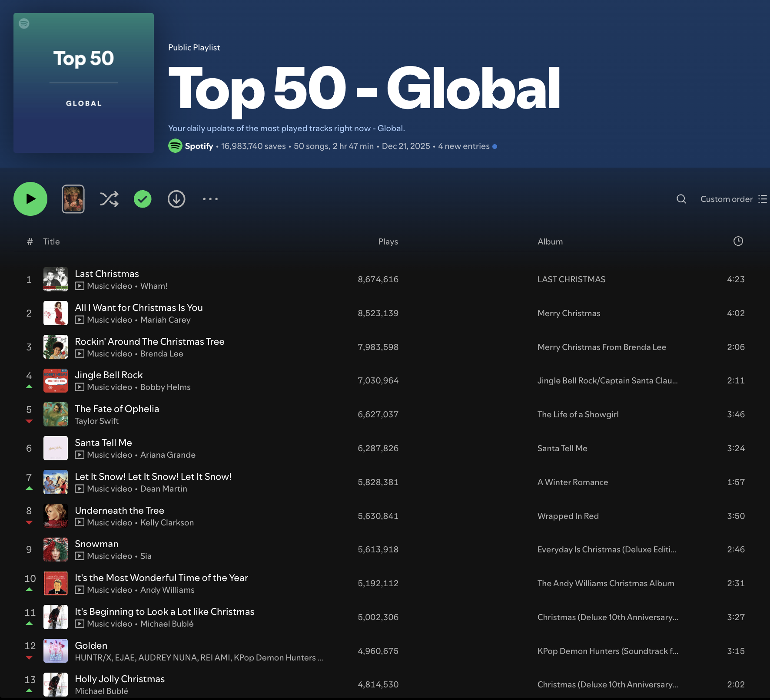Click Music video icon for Andy Williams track
Screen dimensions: 770x700
pos(80,590)
